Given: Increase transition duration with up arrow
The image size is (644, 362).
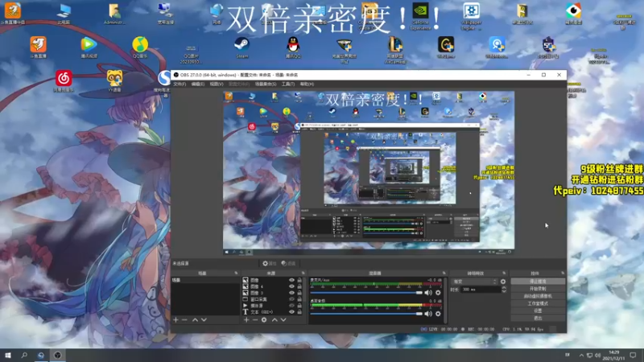Looking at the screenshot, I should [x=504, y=288].
